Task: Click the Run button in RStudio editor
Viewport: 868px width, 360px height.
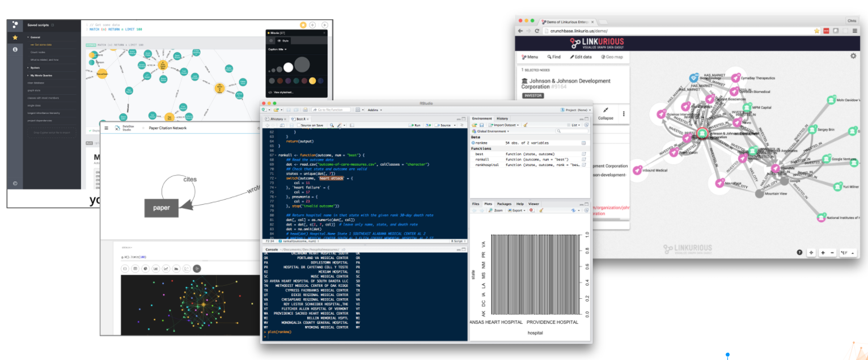Action: [416, 125]
